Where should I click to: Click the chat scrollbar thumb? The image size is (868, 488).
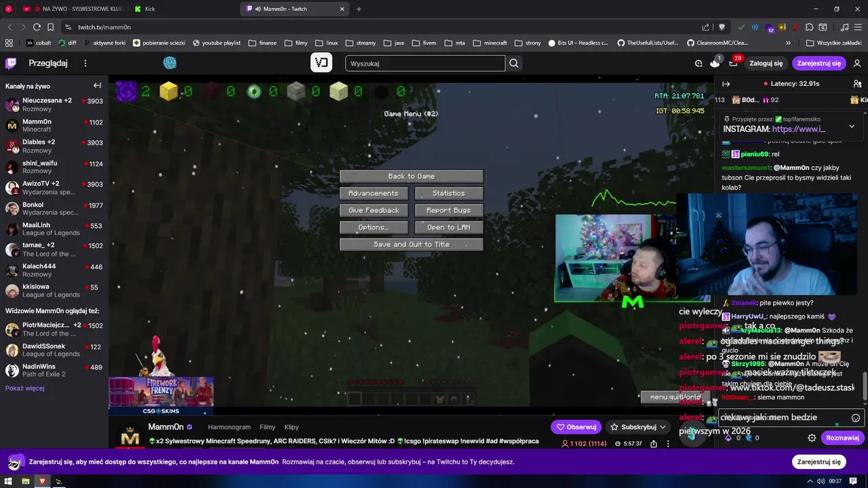coord(865,386)
